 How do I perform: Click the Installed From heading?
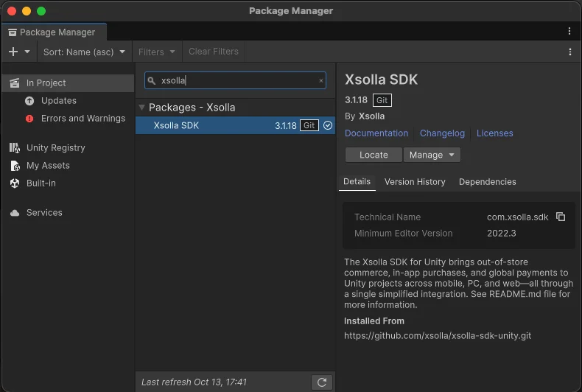tap(374, 321)
